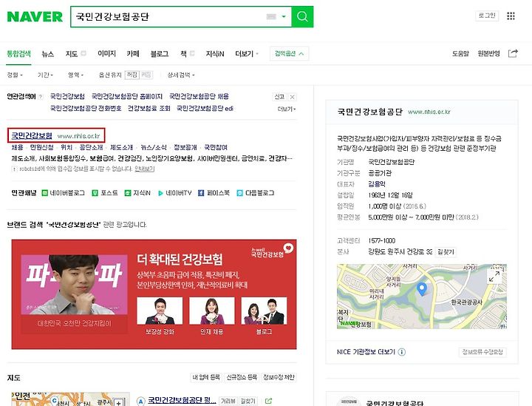Expand the map with the enlarge icon
The width and height of the screenshot is (532, 406).
click(494, 276)
